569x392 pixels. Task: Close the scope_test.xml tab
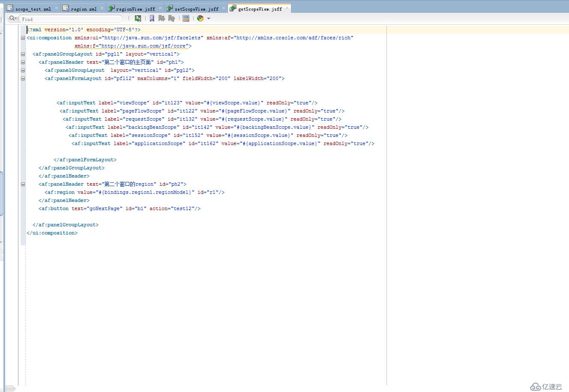[57, 8]
